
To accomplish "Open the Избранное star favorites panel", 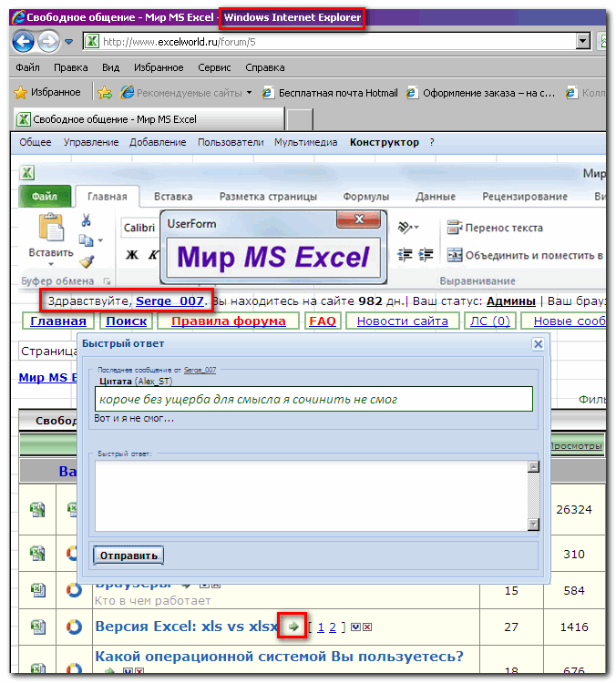I will tap(47, 92).
